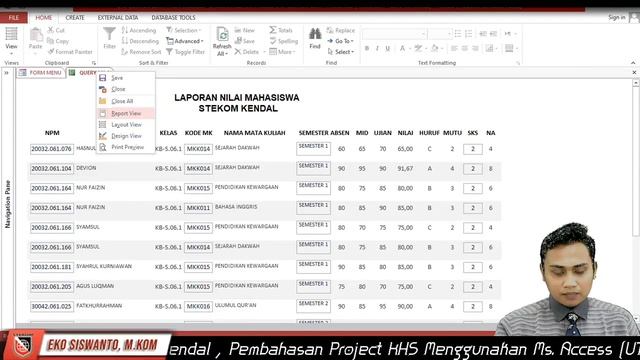The width and height of the screenshot is (640, 360).
Task: Center align text in Text Formatting
Action: [x=464, y=48]
